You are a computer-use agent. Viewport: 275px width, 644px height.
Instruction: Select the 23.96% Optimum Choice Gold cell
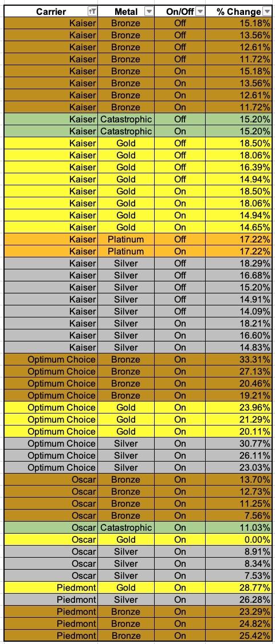[x=239, y=407]
